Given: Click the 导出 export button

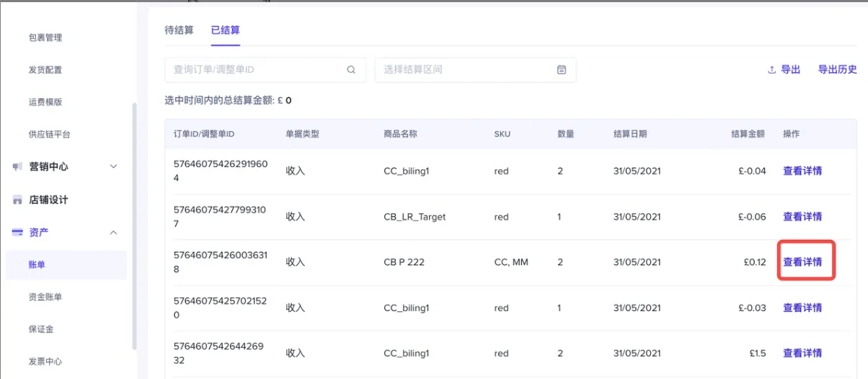Looking at the screenshot, I should pyautogui.click(x=784, y=70).
